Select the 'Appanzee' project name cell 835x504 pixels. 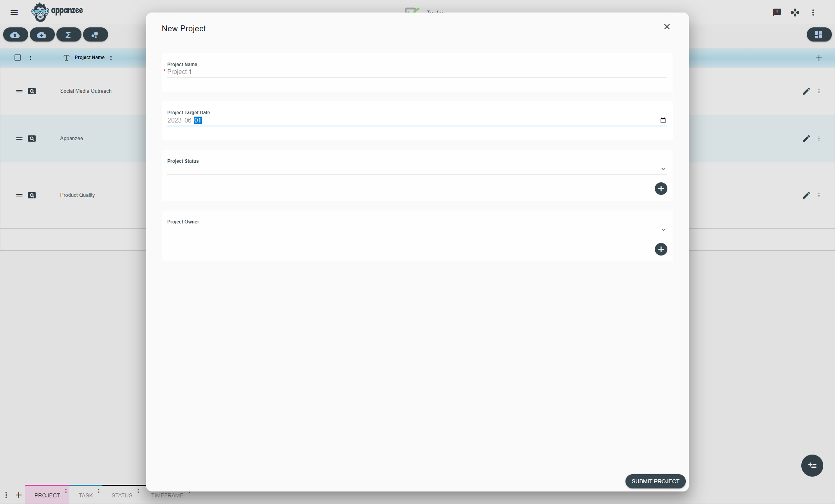coord(71,139)
